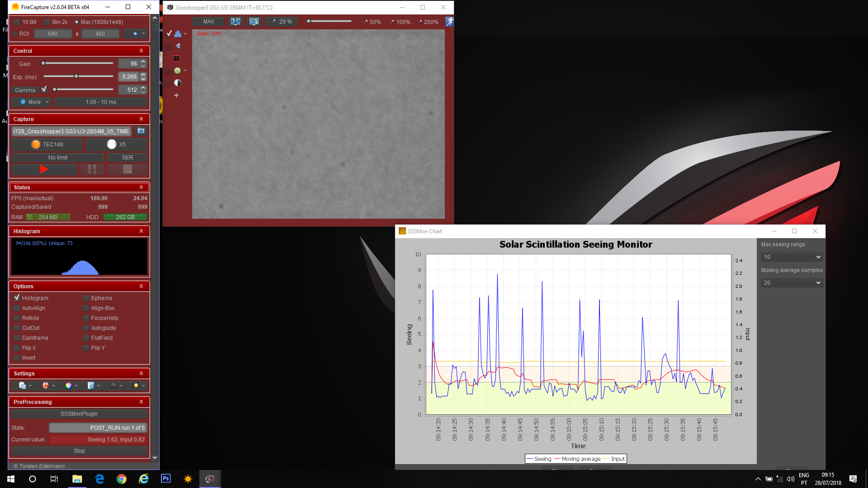Click the fit-to-screen preview icon
The width and height of the screenshot is (868, 488).
point(235,22)
